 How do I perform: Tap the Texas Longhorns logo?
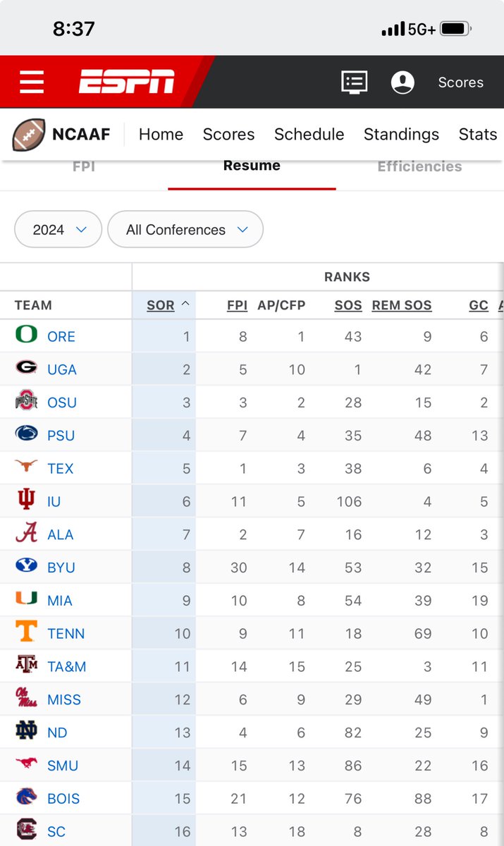(27, 467)
